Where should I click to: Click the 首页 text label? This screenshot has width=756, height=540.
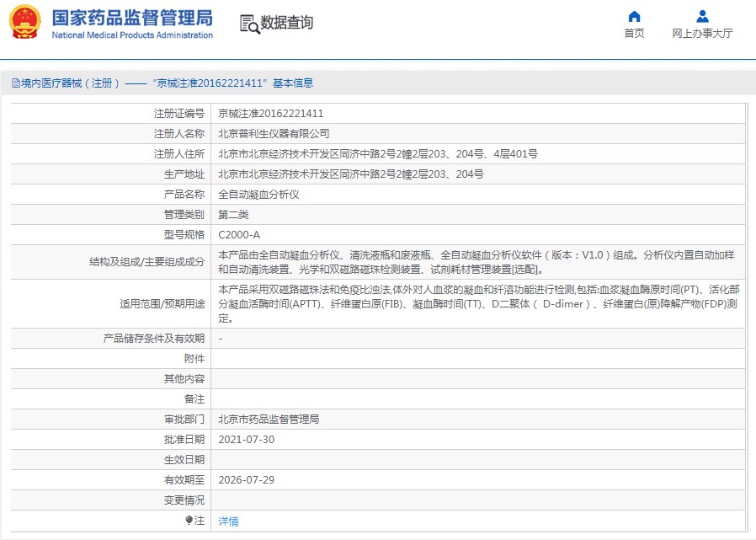(634, 34)
